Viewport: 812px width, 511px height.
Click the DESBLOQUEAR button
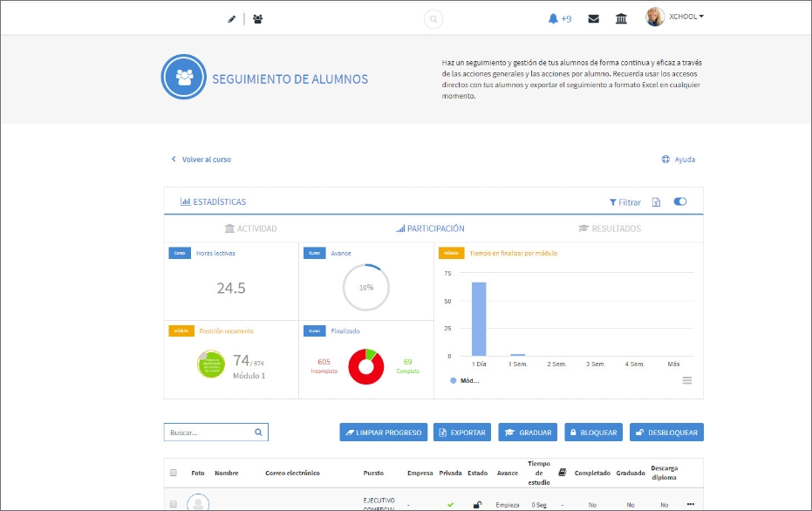click(x=666, y=433)
